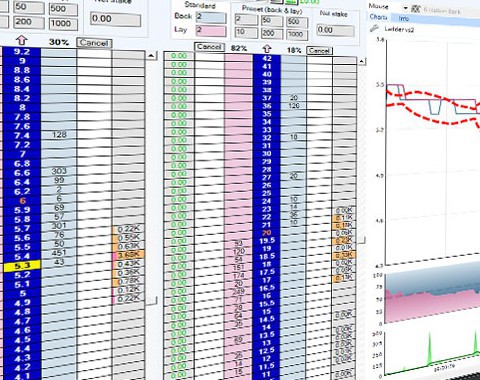Select preset stake 1000 above the 30% ladder
Image resolution: width=480 pixels, height=380 pixels.
[63, 24]
